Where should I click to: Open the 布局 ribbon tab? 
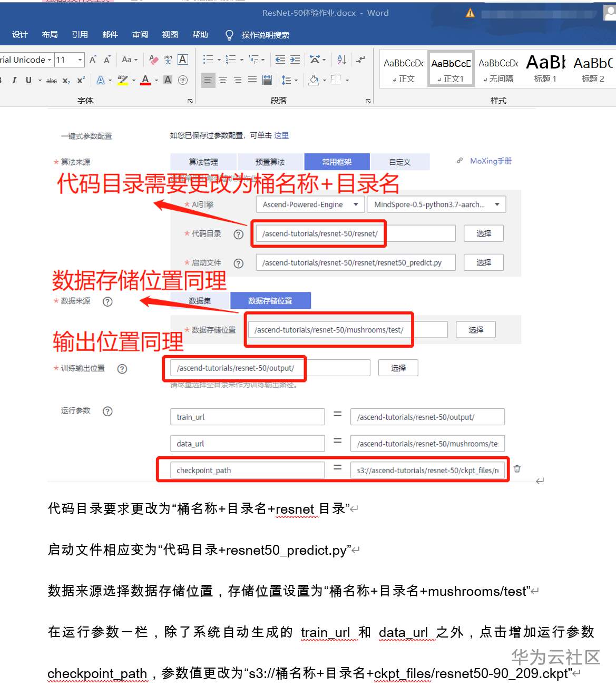(x=50, y=35)
